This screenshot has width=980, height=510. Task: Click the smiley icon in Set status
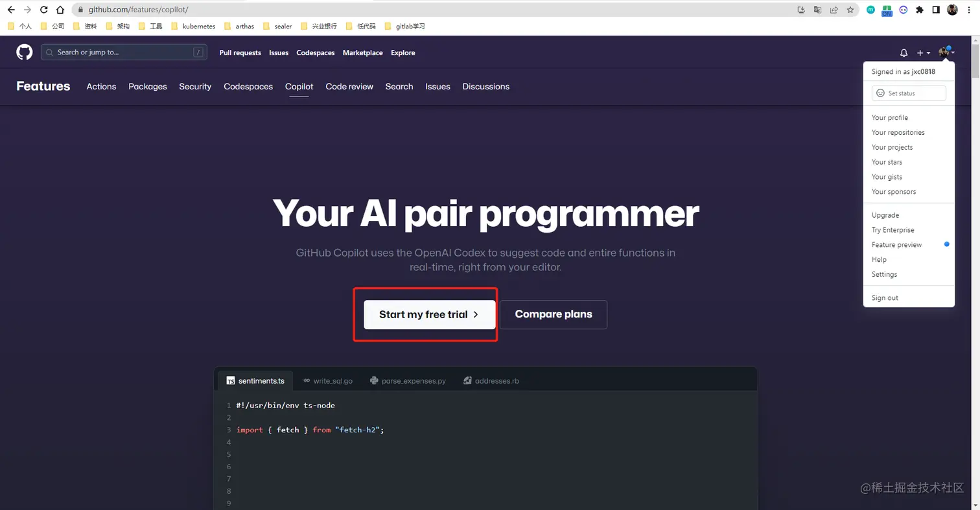coord(880,93)
